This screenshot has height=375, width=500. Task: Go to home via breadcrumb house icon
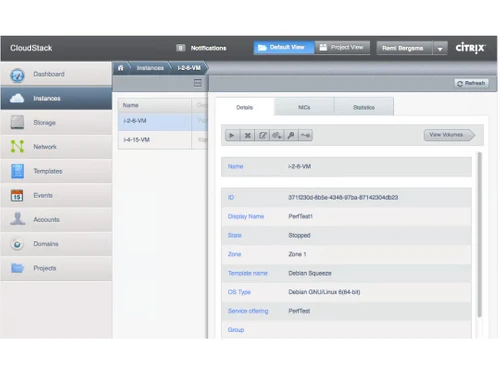121,68
